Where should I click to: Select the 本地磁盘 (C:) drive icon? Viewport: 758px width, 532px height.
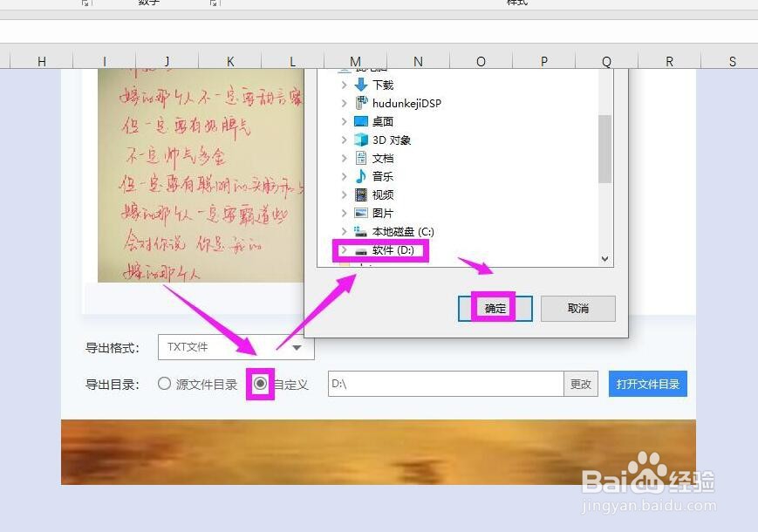point(361,231)
